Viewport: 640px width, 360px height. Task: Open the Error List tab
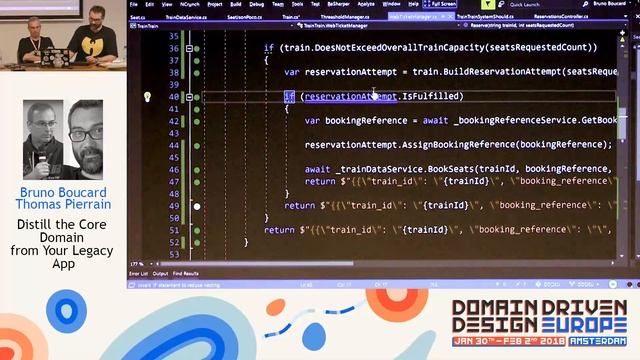tap(138, 274)
